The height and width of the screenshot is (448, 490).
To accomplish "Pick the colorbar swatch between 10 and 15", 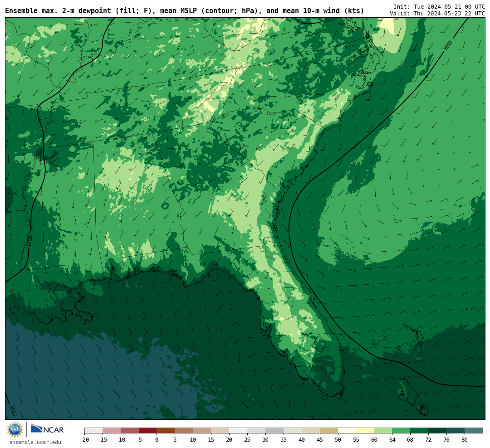I will (x=202, y=431).
